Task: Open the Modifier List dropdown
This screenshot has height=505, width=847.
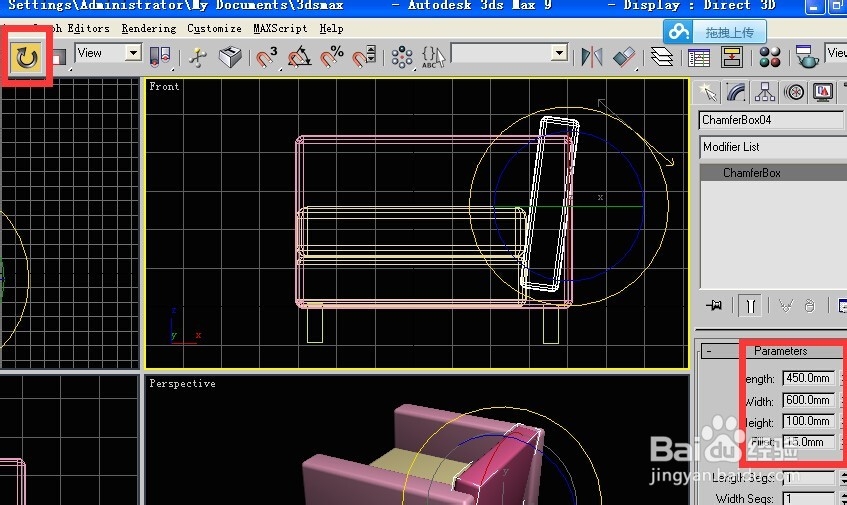Action: click(773, 147)
